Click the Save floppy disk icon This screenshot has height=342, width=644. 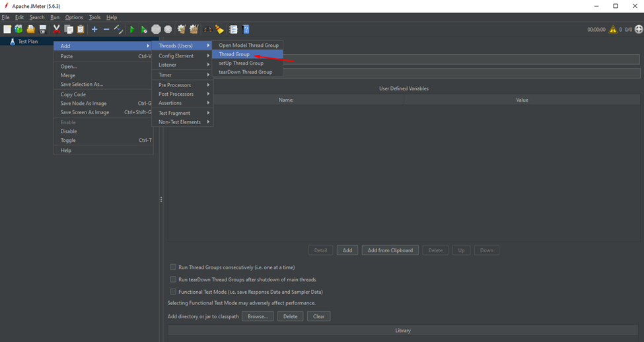pyautogui.click(x=43, y=29)
